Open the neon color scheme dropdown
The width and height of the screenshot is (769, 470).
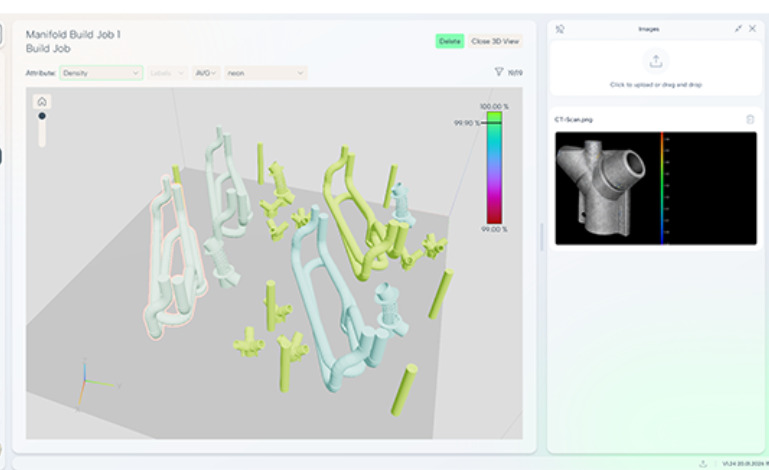tap(265, 73)
